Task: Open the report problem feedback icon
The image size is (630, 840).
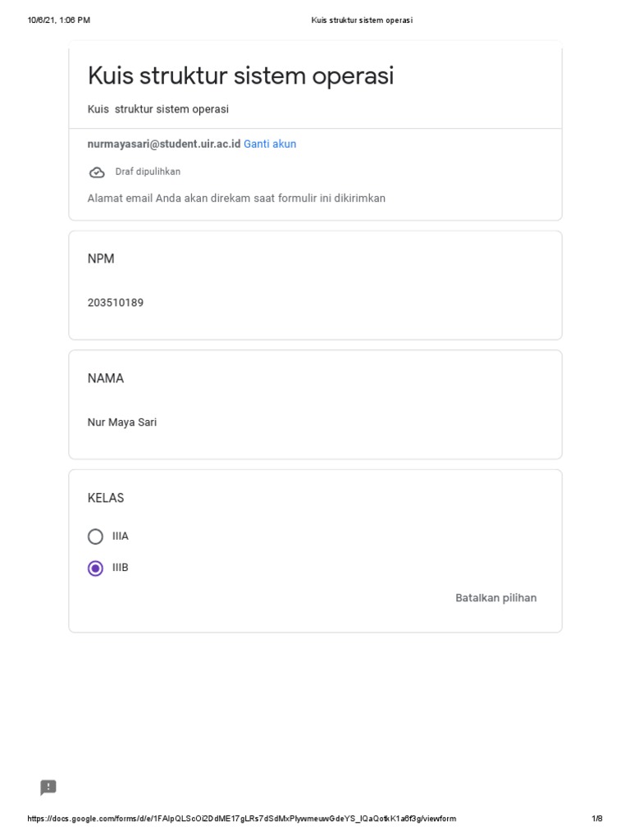Action: click(48, 787)
